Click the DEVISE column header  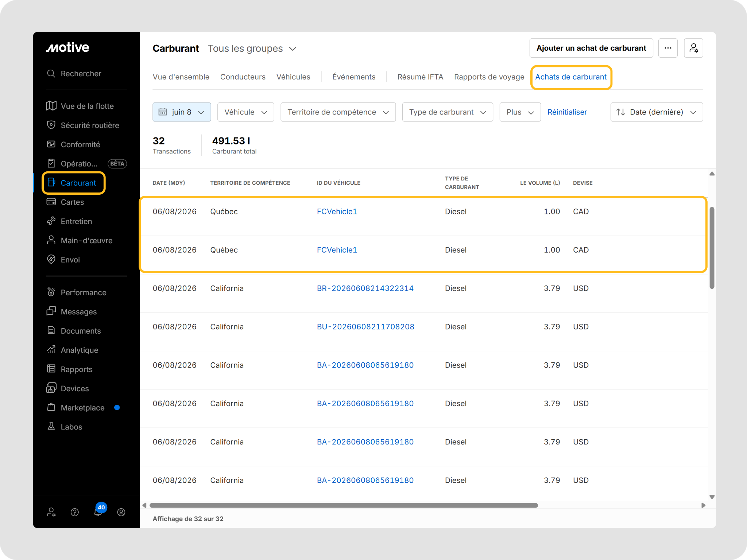582,183
